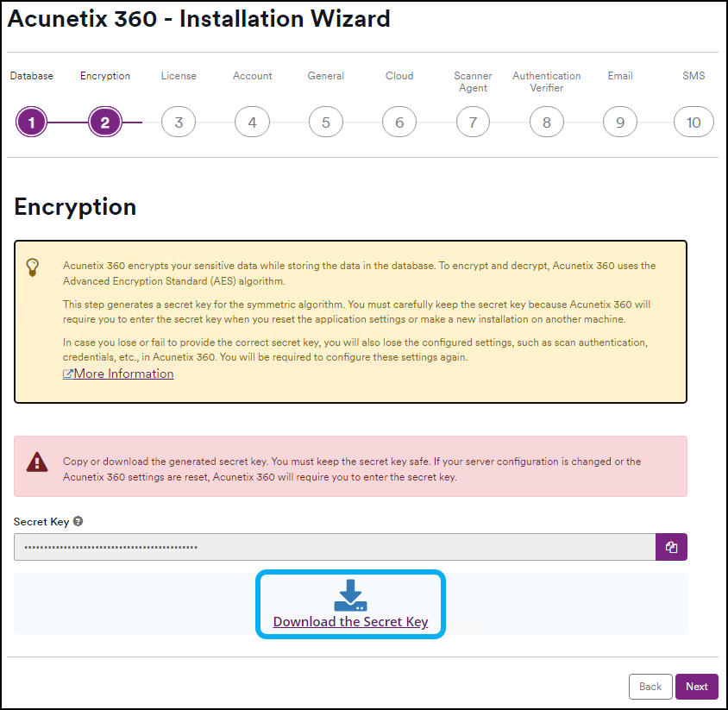Click the Encryption section heading
Image resolution: width=728 pixels, height=710 pixels.
pos(75,207)
